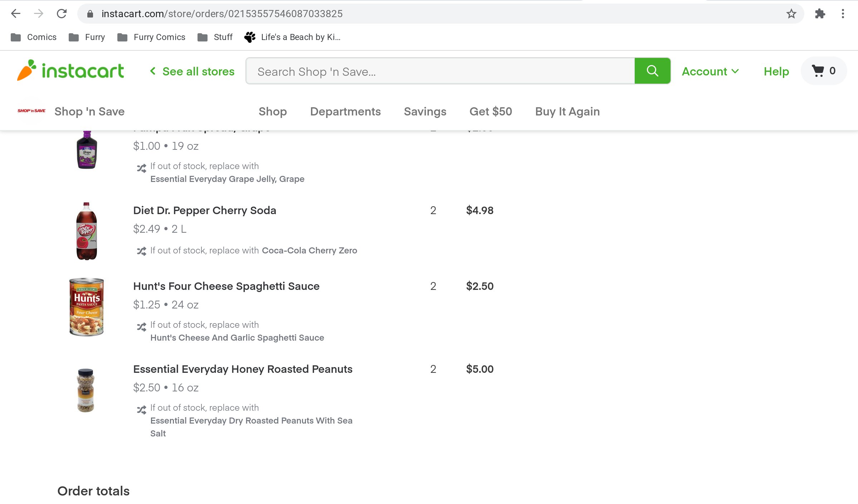Click the $1.00 • 19 oz unit price
This screenshot has width=858, height=504.
(x=166, y=146)
